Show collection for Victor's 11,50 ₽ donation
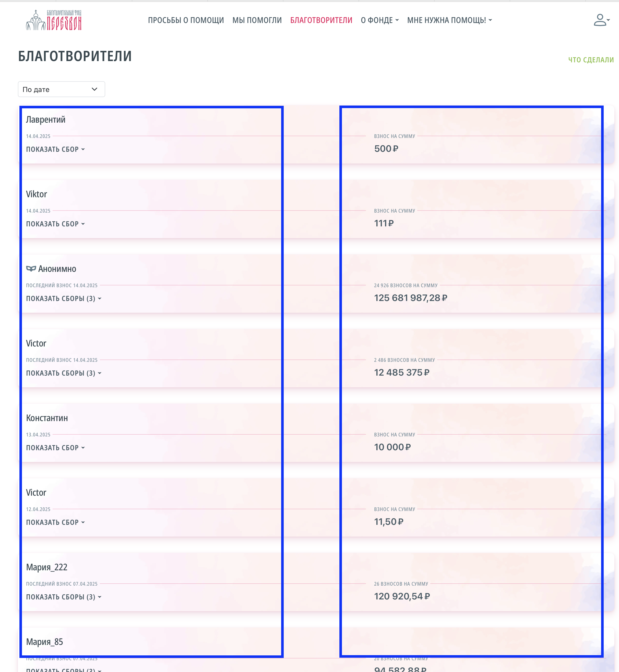 [55, 523]
